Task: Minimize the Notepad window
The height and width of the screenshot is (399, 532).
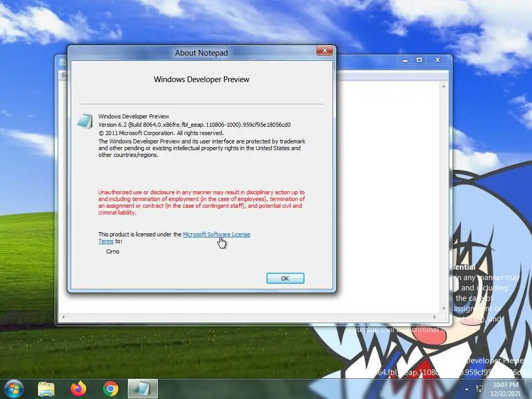Action: click(x=405, y=60)
